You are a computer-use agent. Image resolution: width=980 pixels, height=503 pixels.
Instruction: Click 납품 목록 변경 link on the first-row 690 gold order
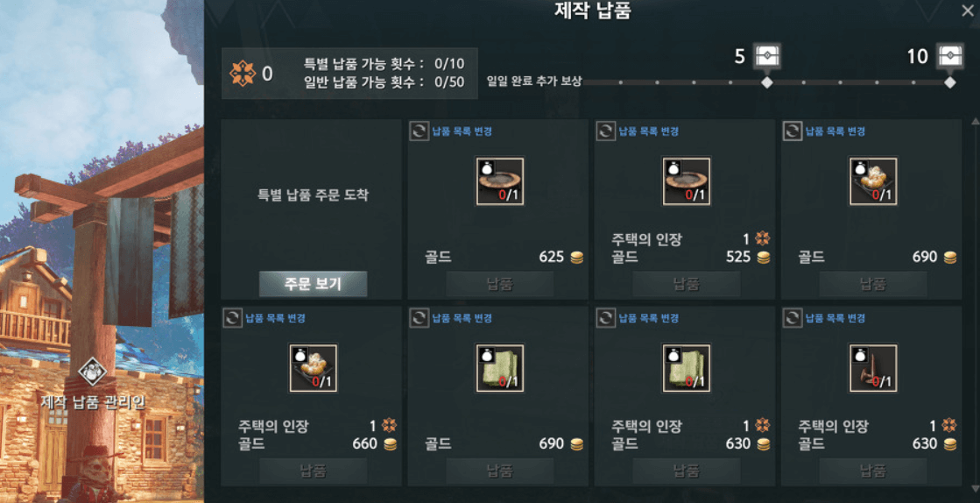tap(835, 131)
